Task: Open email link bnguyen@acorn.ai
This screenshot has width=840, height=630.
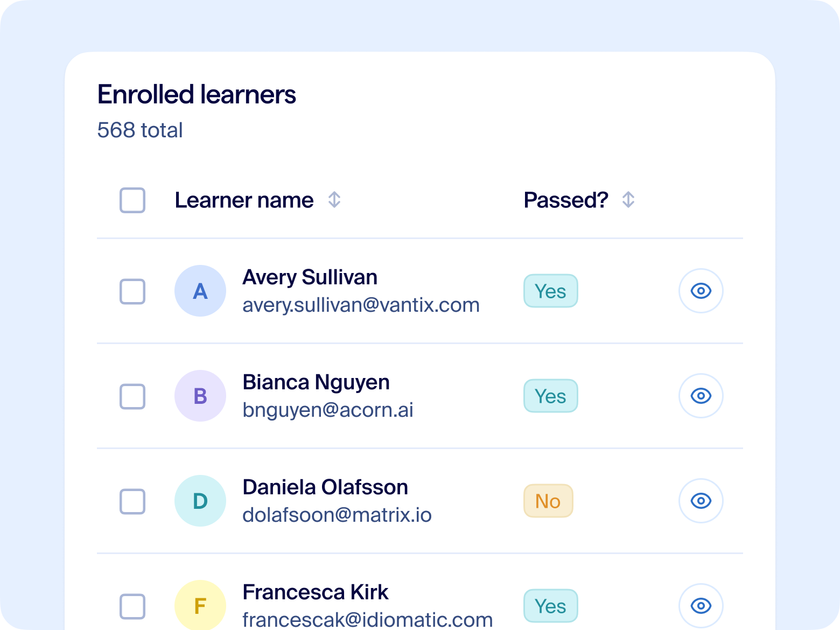Action: click(328, 410)
